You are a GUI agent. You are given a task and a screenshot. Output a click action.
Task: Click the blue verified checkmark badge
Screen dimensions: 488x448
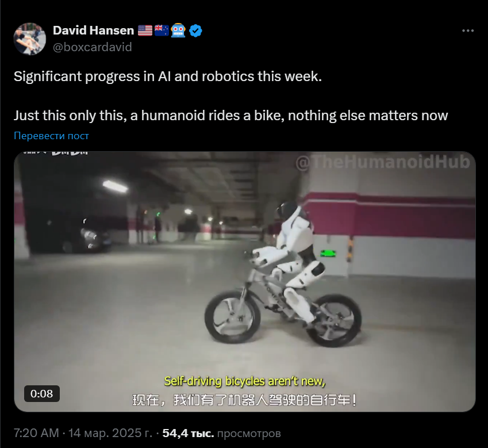coord(196,31)
